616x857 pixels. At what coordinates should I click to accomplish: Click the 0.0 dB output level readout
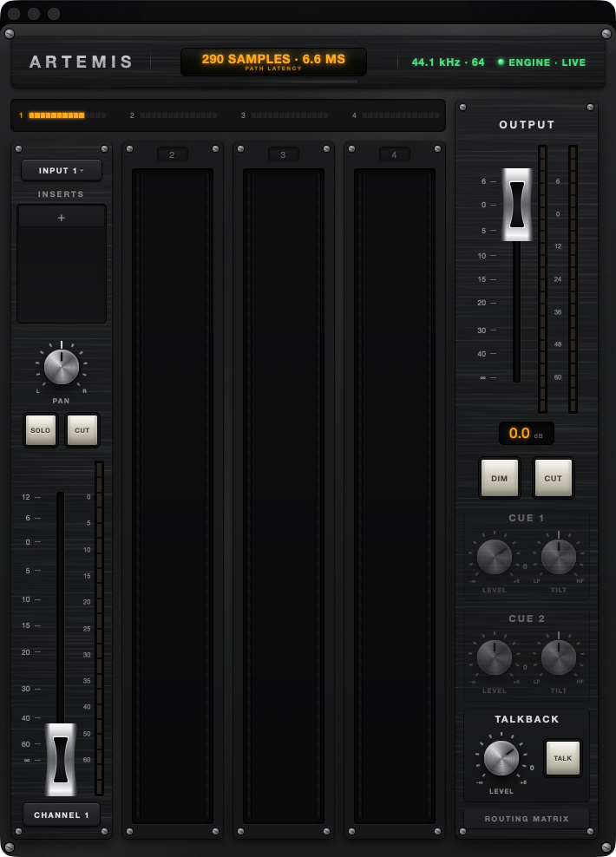(x=527, y=434)
